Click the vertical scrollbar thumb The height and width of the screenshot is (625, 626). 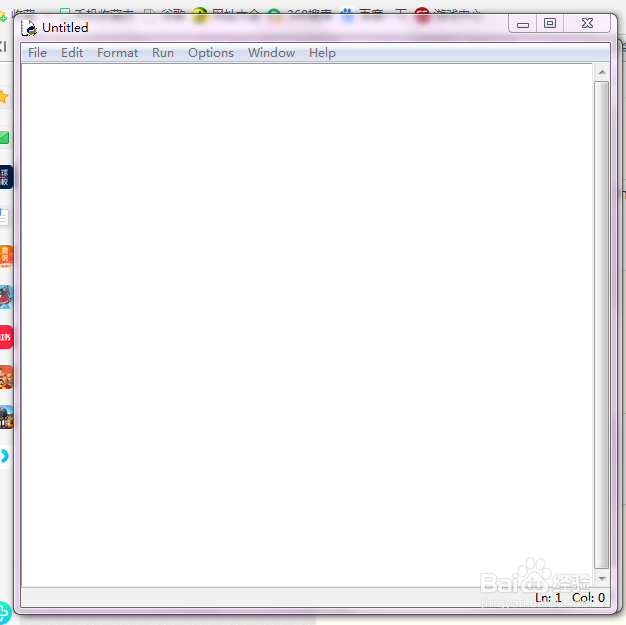pos(601,324)
